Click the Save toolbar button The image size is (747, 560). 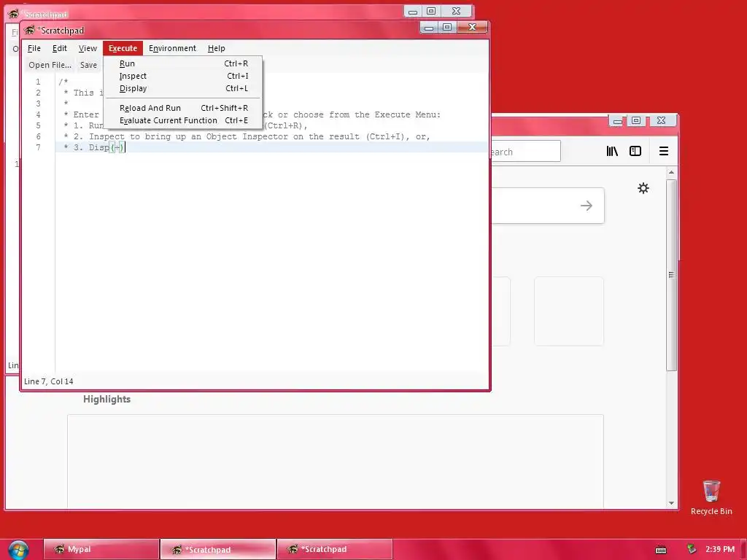pos(88,65)
